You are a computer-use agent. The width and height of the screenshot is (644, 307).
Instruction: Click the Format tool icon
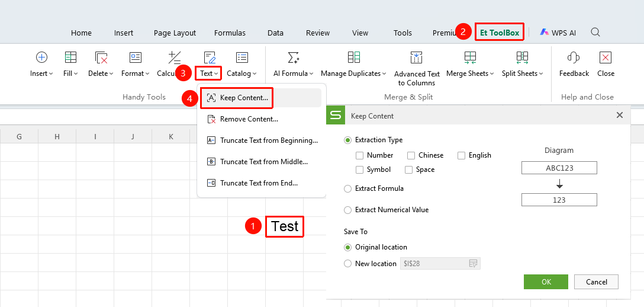click(x=136, y=57)
